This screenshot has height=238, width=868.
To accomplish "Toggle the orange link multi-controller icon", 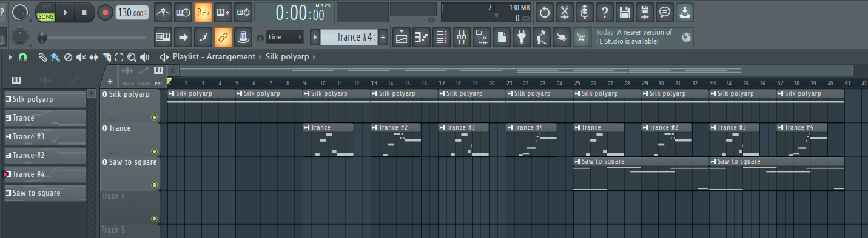I will coord(223,38).
